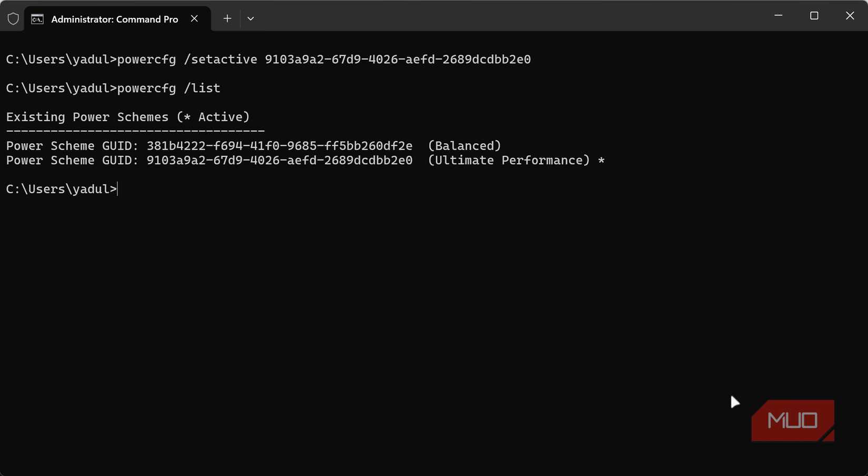This screenshot has height=476, width=868.
Task: Click the dashed separator line under Existing Power Schemes
Action: coord(134,129)
